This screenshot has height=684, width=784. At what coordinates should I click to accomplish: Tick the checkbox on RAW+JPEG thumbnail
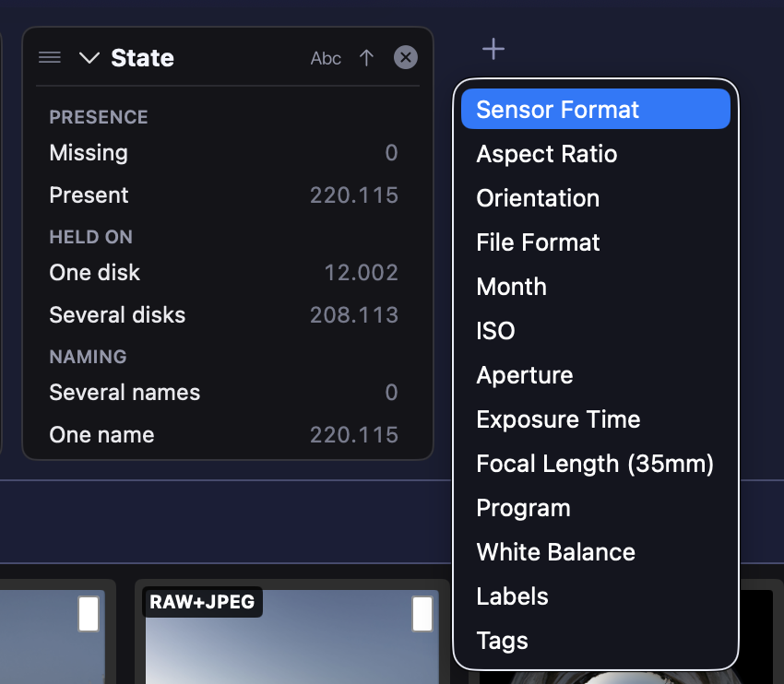pos(422,614)
